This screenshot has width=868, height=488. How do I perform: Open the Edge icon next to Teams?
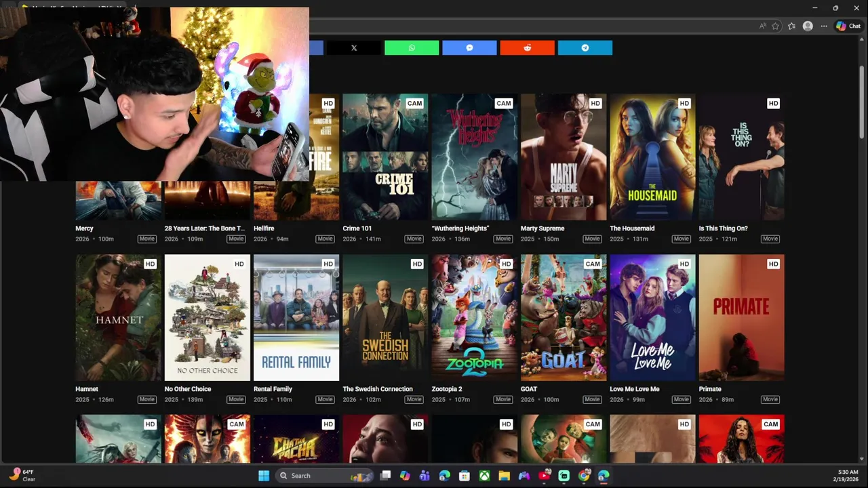click(444, 476)
